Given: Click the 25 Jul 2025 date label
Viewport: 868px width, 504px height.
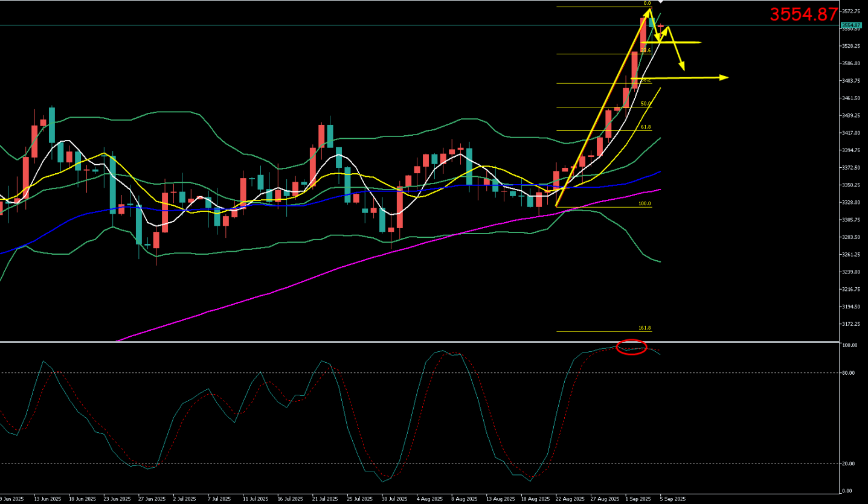Looking at the screenshot, I should pyautogui.click(x=360, y=499).
